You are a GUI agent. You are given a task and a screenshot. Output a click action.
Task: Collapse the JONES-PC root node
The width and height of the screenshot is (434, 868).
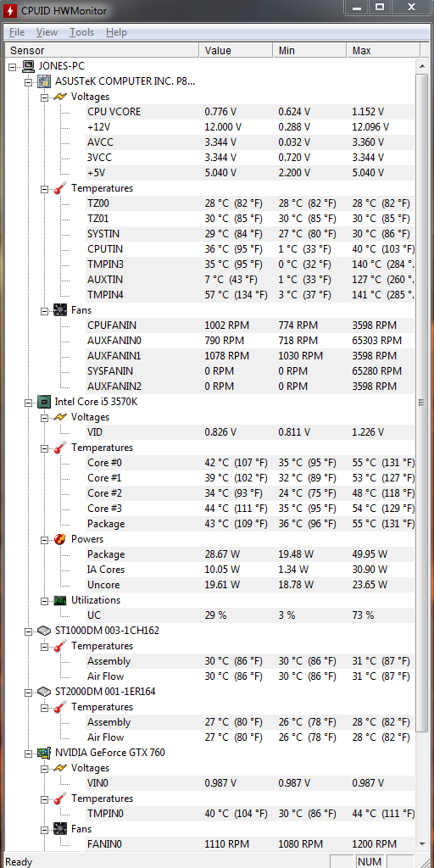point(13,66)
